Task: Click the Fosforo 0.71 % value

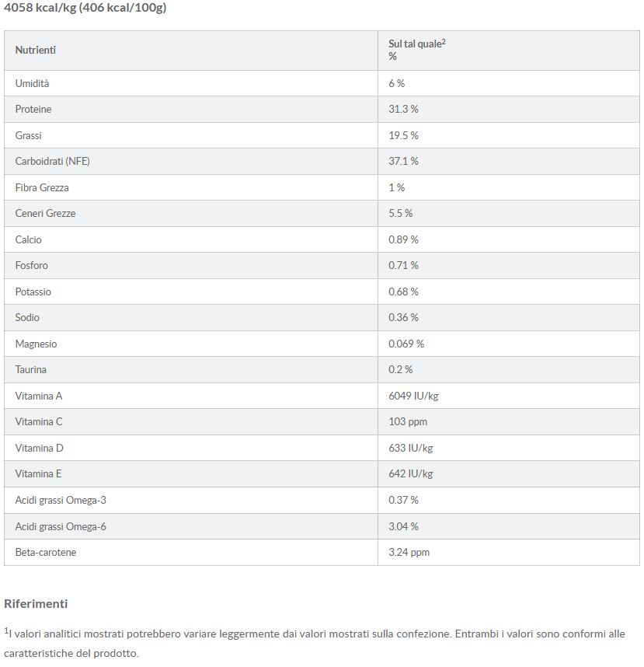Action: click(403, 265)
